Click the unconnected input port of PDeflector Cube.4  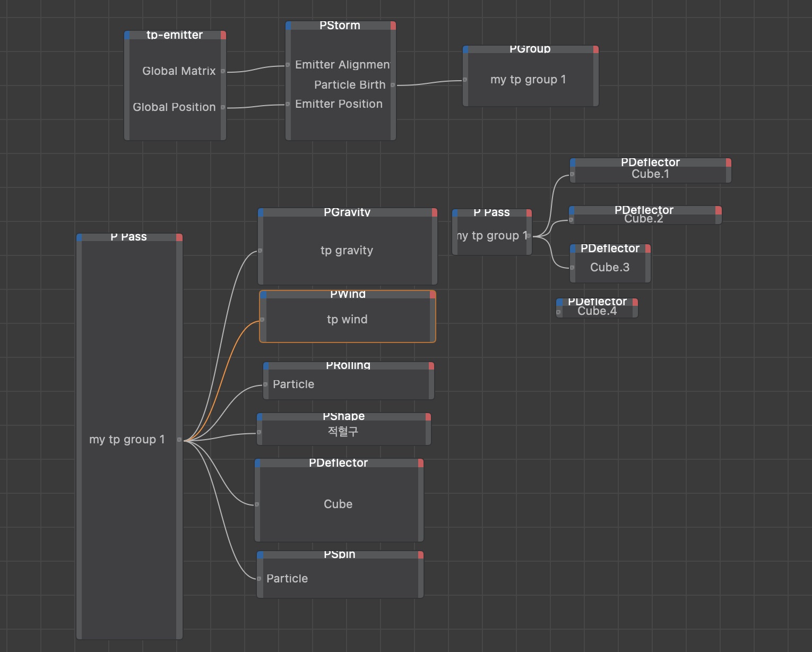(x=559, y=312)
